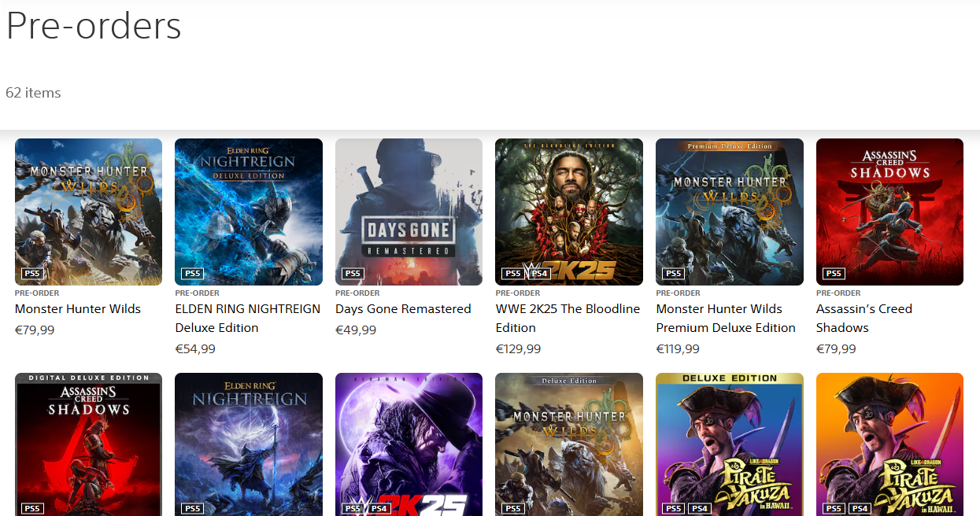Click PS5 badge on €79,99 Monster Hunter Wilds cover
Viewport: 980px width, 516px height.
[32, 274]
